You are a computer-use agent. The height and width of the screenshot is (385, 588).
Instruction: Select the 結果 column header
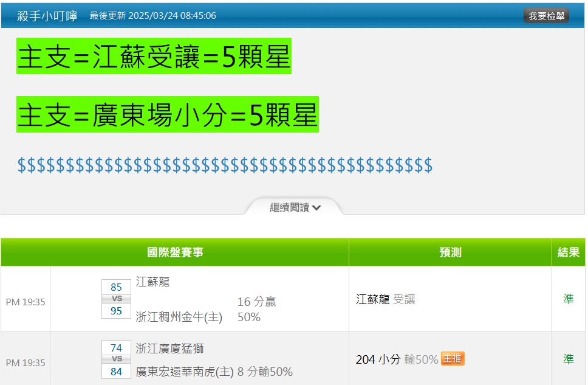coord(568,252)
